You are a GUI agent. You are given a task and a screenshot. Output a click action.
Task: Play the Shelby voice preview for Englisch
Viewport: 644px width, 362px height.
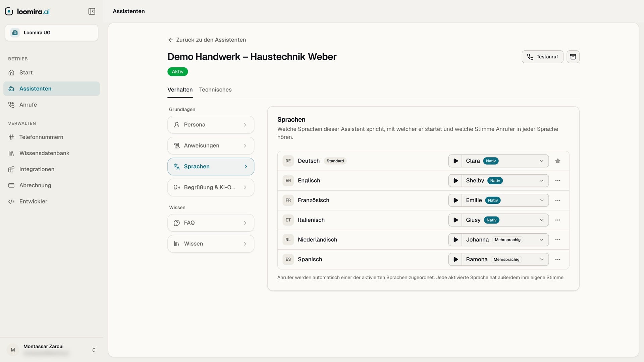tap(455, 181)
